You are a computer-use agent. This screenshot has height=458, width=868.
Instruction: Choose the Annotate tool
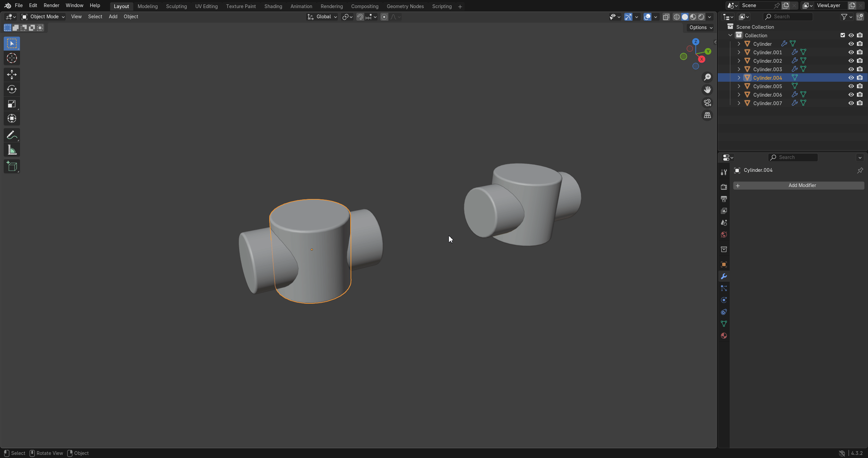pos(12,135)
